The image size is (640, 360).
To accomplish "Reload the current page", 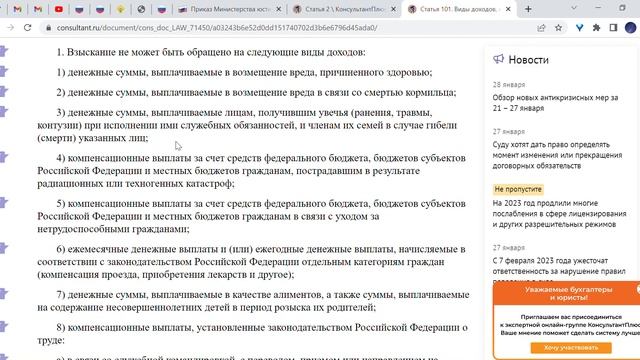I will 27,28.
